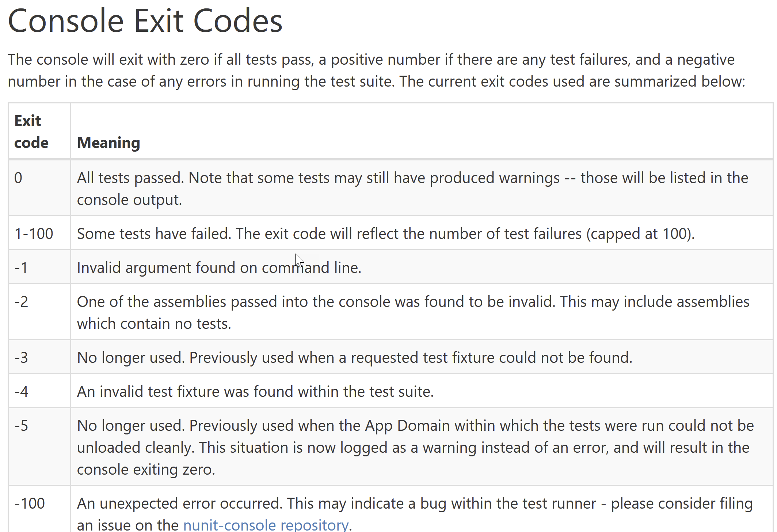Click 'Invalid argument found on command line' text

point(219,267)
